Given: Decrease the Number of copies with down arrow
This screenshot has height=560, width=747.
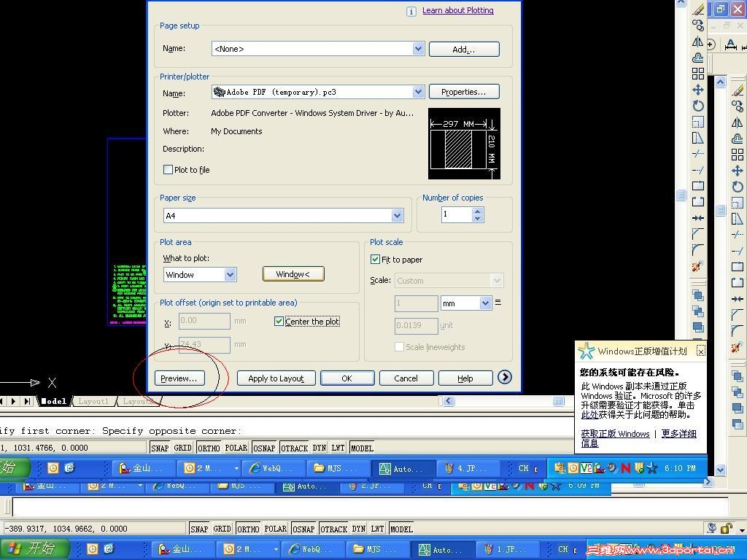Looking at the screenshot, I should (x=478, y=218).
